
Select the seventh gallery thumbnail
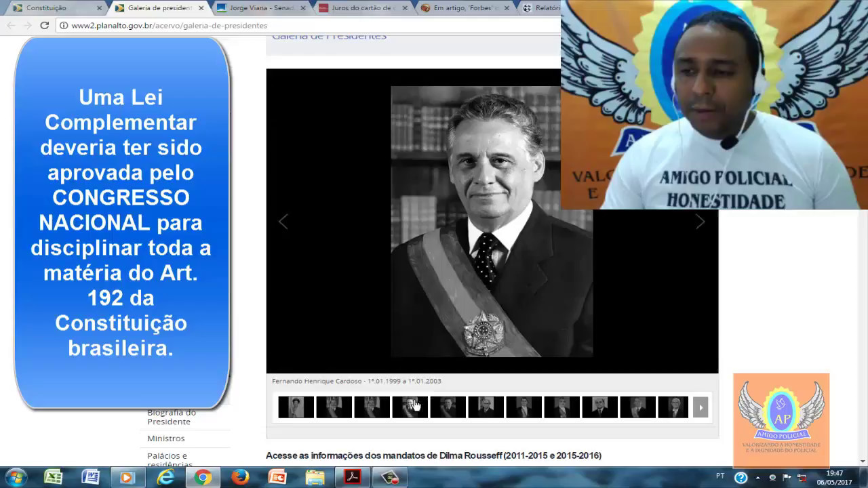pos(524,407)
